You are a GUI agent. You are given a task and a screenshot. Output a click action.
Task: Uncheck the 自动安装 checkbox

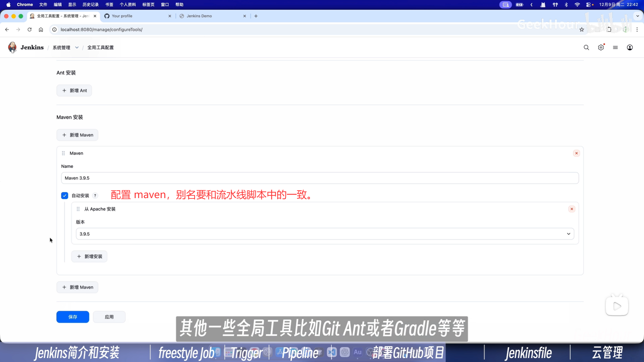(x=65, y=196)
